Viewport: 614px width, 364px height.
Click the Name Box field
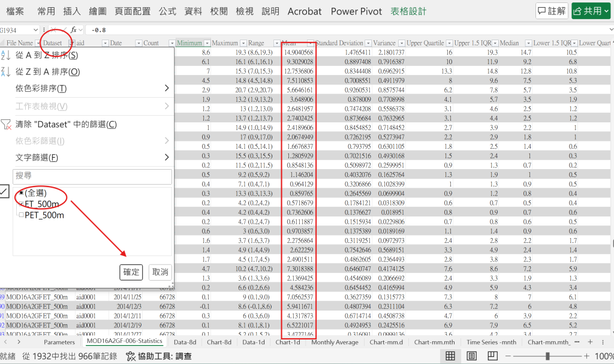[x=16, y=30]
